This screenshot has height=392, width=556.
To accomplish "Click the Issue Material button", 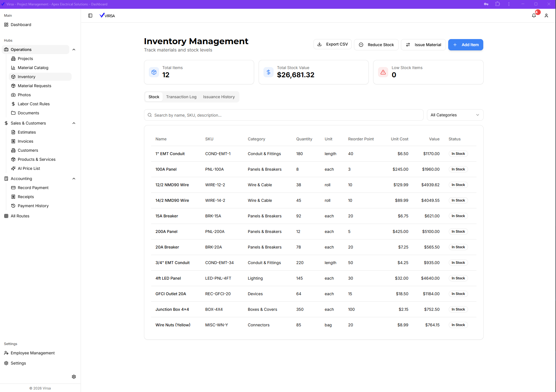I will [x=423, y=45].
